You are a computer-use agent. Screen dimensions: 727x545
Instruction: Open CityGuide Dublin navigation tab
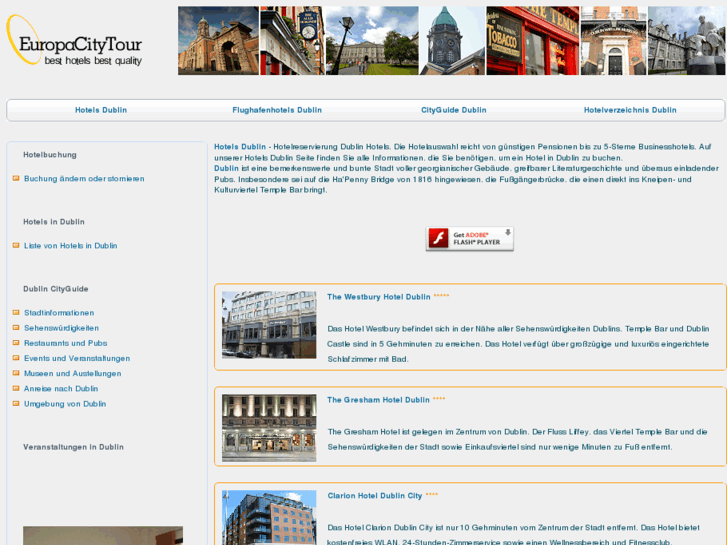(x=453, y=110)
